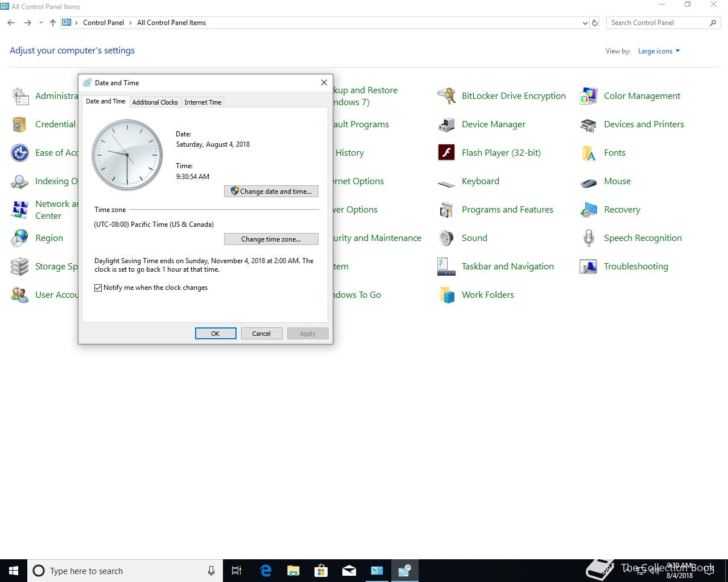Refresh the Control Panel address bar
Viewport: 728px width, 582px height.
coord(595,23)
